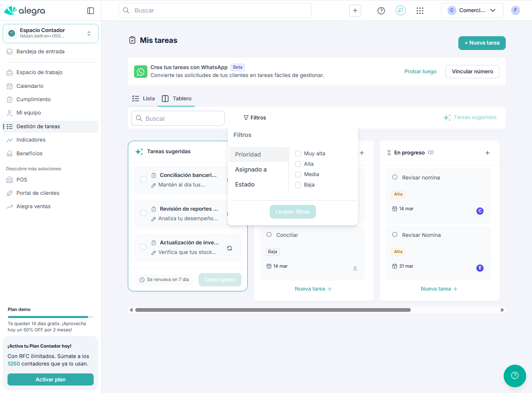532x393 pixels.
Task: Add task with plus in En progreso column
Action: tap(487, 153)
